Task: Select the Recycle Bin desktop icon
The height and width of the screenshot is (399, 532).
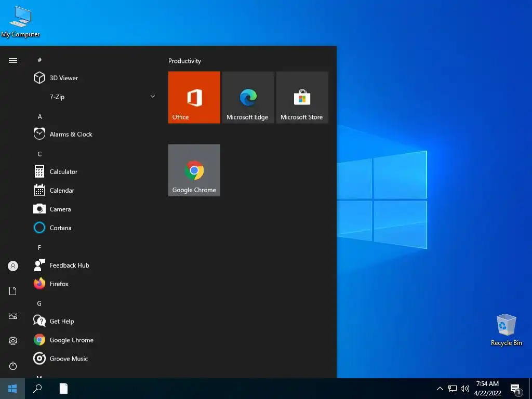Action: [506, 330]
